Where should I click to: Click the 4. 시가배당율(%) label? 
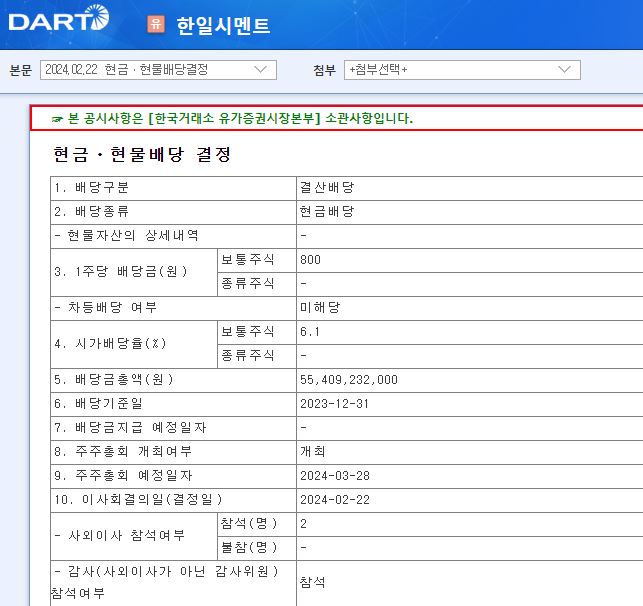click(110, 344)
